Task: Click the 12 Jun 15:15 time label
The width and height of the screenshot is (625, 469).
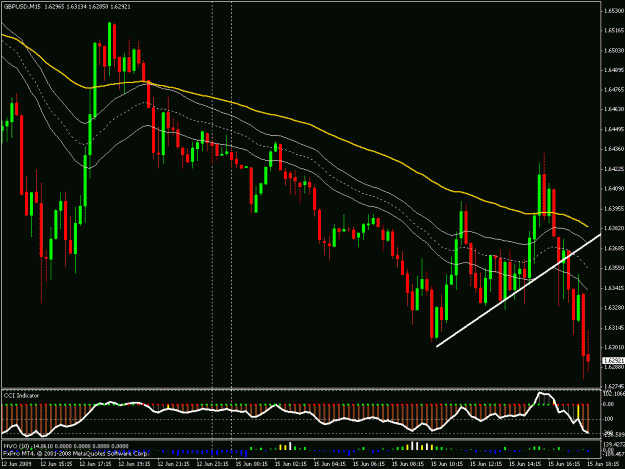Action: coord(56,464)
